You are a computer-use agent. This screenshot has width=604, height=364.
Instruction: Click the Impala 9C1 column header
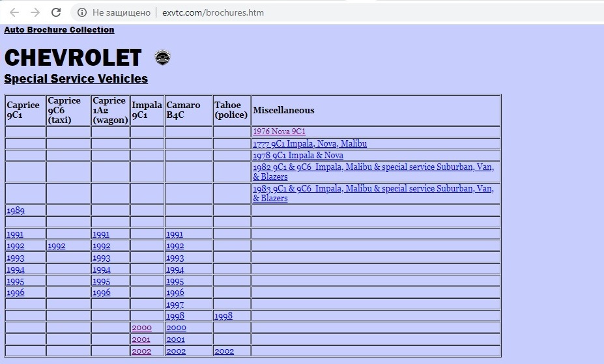[x=147, y=110]
